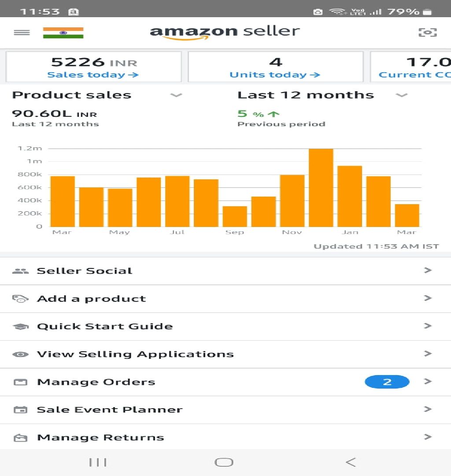The width and height of the screenshot is (451, 476).
Task: Expand the Last 12 months period dropdown
Action: point(401,95)
